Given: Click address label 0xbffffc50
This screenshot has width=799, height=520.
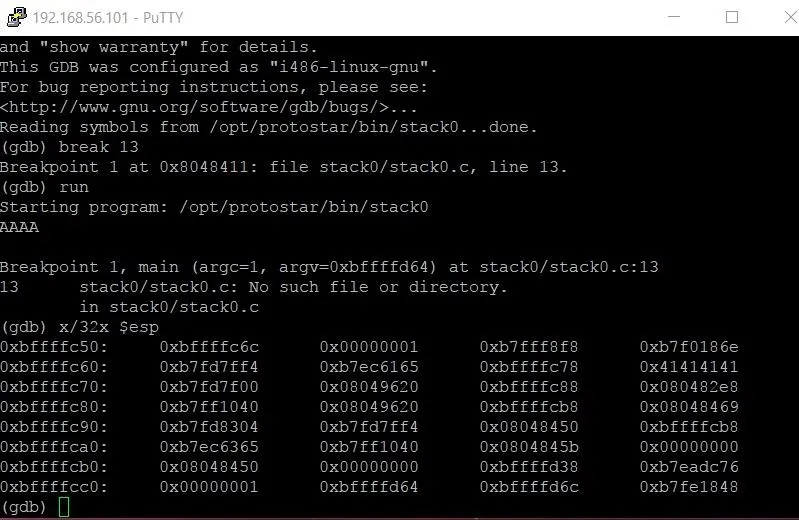Looking at the screenshot, I should pos(54,347).
